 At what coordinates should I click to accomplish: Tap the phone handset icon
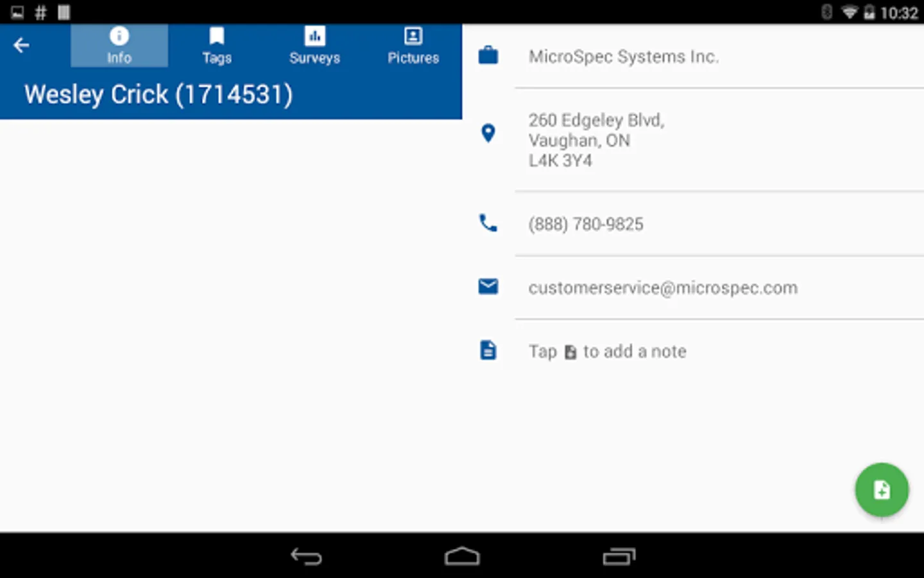tap(488, 223)
